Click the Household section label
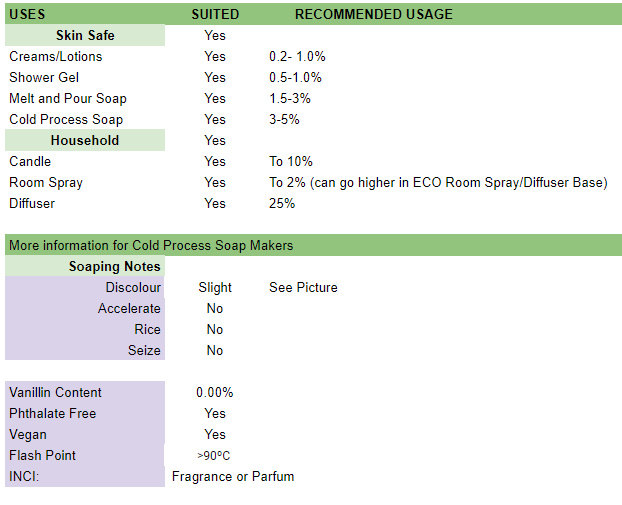 [x=85, y=140]
